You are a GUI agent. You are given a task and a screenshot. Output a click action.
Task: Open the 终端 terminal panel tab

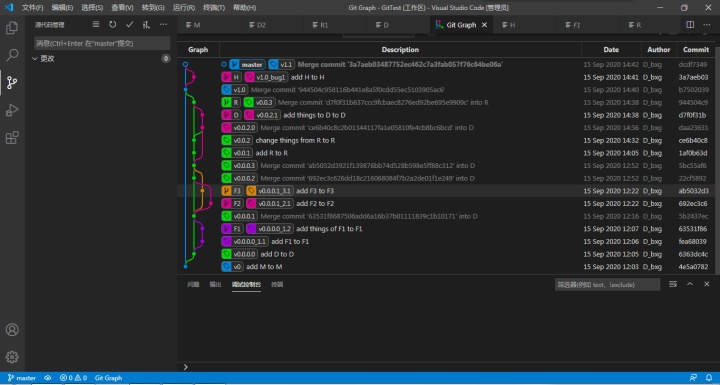tap(277, 284)
